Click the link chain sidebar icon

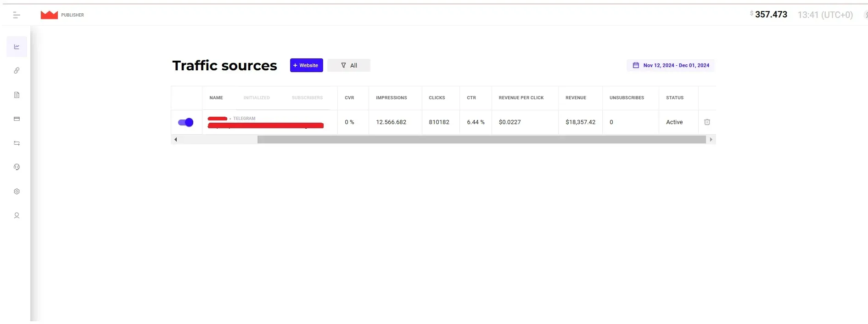click(x=17, y=71)
